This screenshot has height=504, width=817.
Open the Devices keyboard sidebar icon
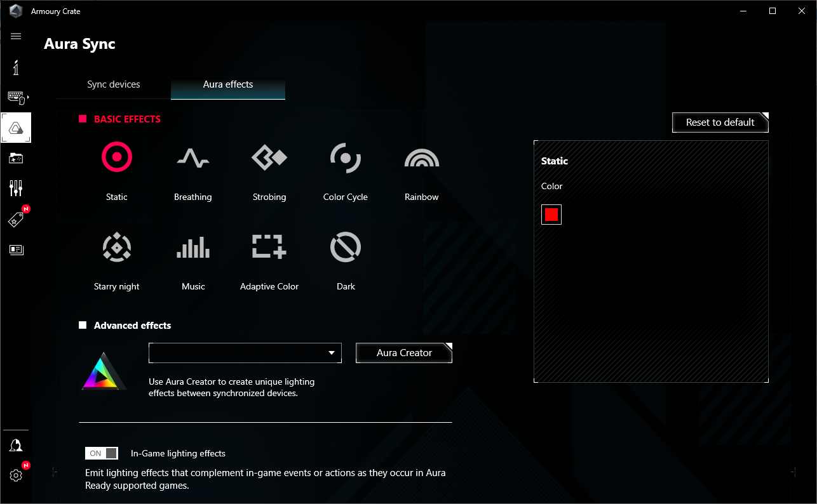tap(16, 97)
